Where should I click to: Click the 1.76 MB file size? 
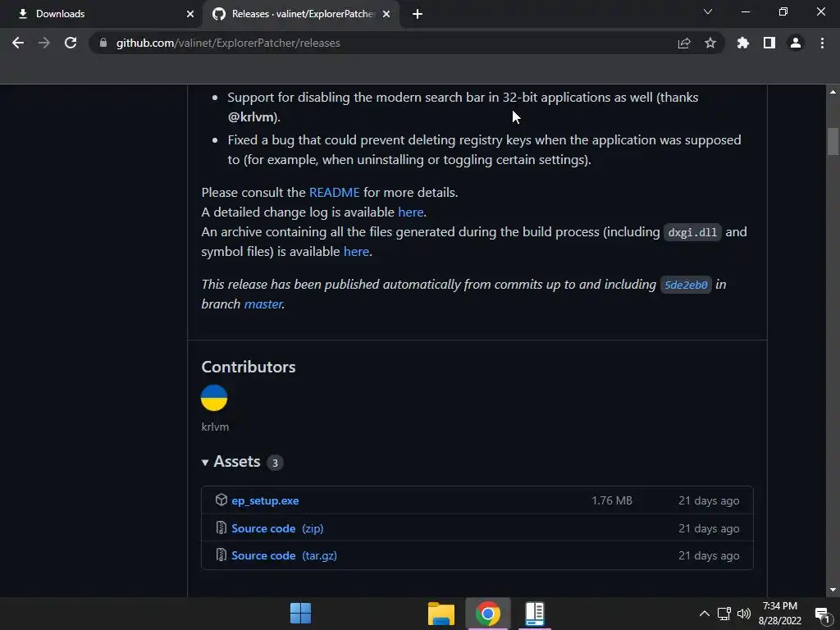click(x=612, y=500)
